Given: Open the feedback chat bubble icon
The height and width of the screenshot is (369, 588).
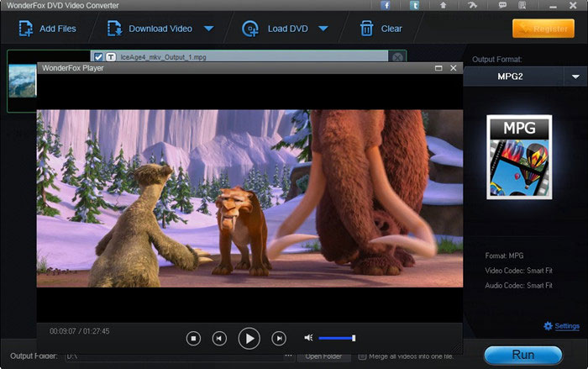Looking at the screenshot, I should (502, 5).
